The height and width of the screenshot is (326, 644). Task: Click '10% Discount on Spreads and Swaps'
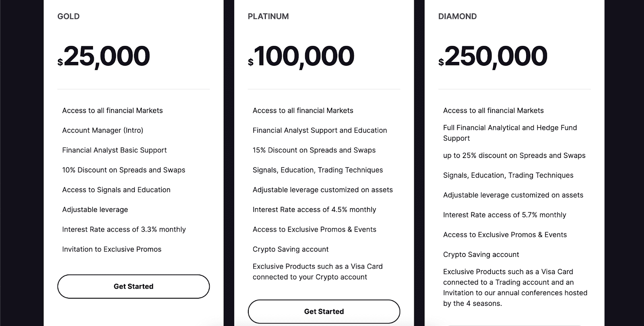click(x=124, y=170)
